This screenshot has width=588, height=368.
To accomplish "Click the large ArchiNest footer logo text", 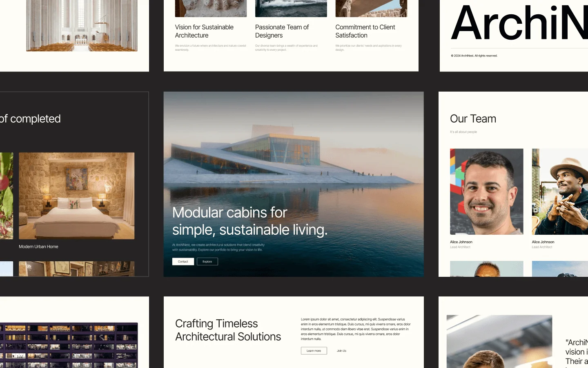I will coord(519,24).
